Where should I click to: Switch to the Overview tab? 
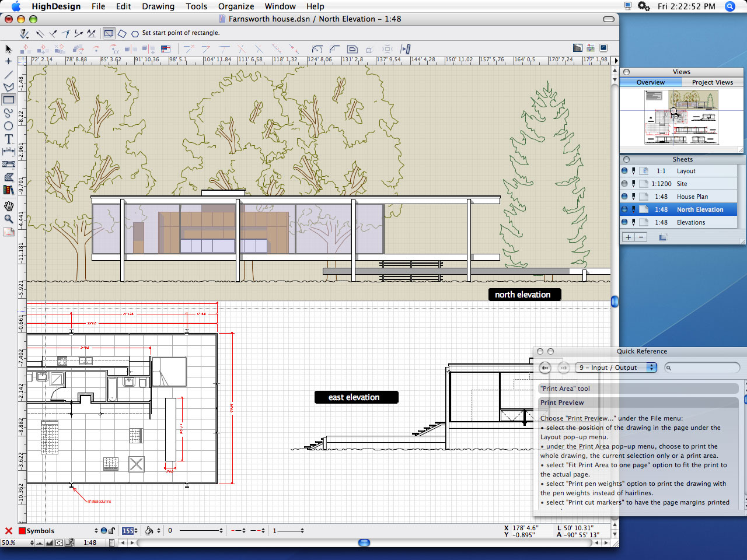coord(651,82)
